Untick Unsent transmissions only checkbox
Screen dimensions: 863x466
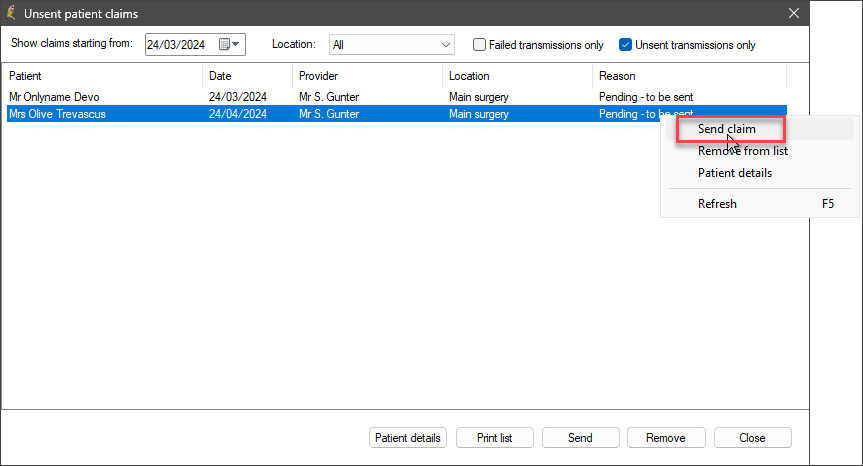tap(625, 45)
